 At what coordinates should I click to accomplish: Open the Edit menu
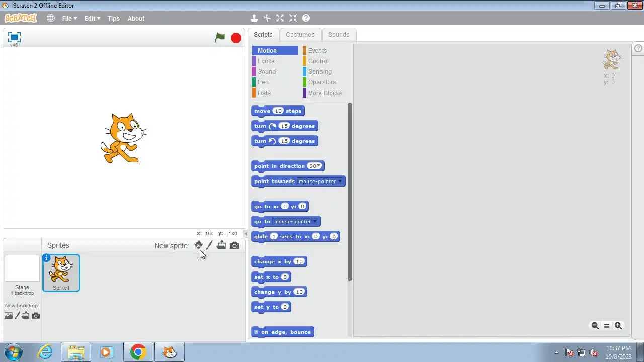pos(92,18)
